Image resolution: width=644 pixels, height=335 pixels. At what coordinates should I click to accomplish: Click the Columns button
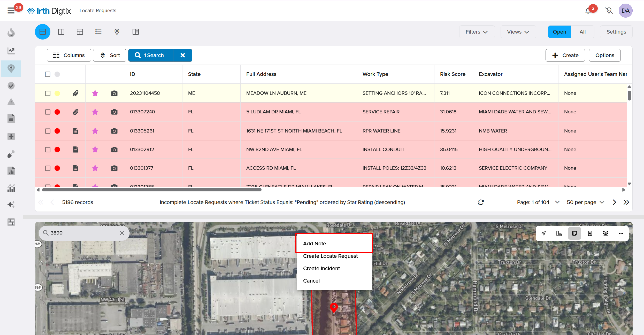tap(69, 55)
